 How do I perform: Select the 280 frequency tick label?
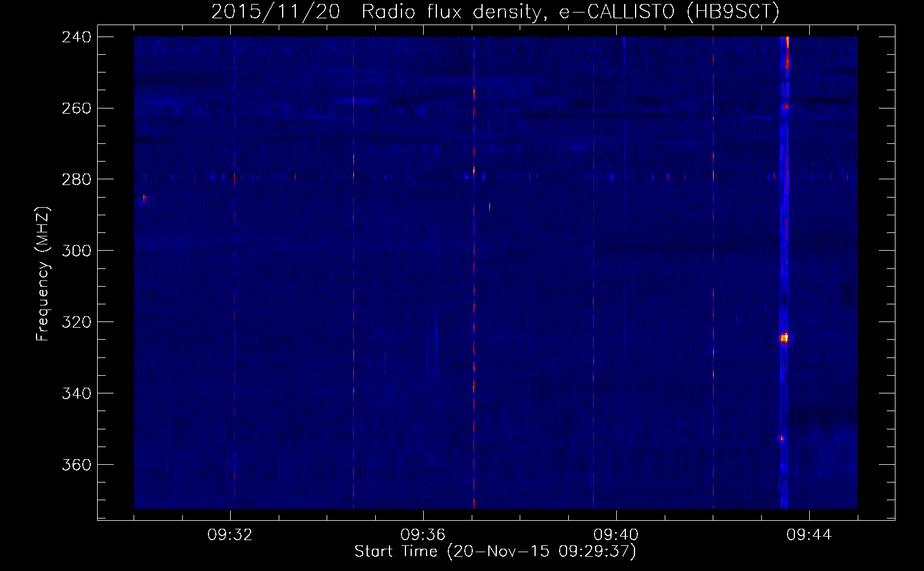[x=76, y=180]
